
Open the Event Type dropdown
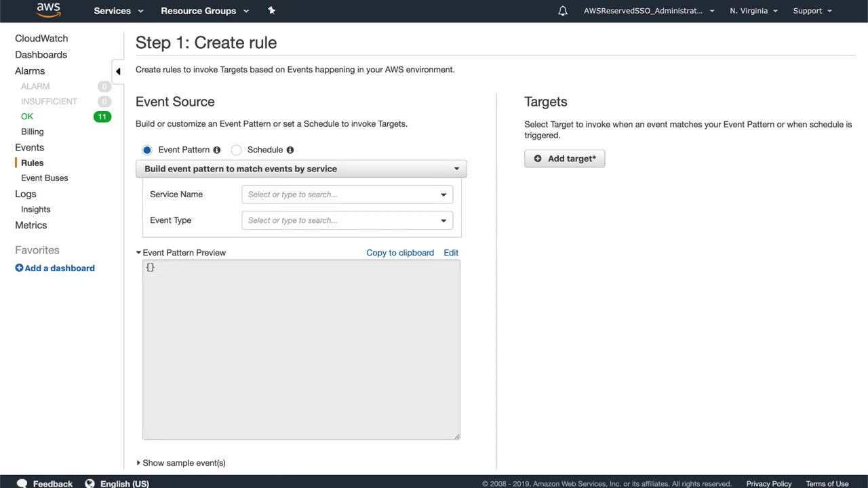click(347, 220)
